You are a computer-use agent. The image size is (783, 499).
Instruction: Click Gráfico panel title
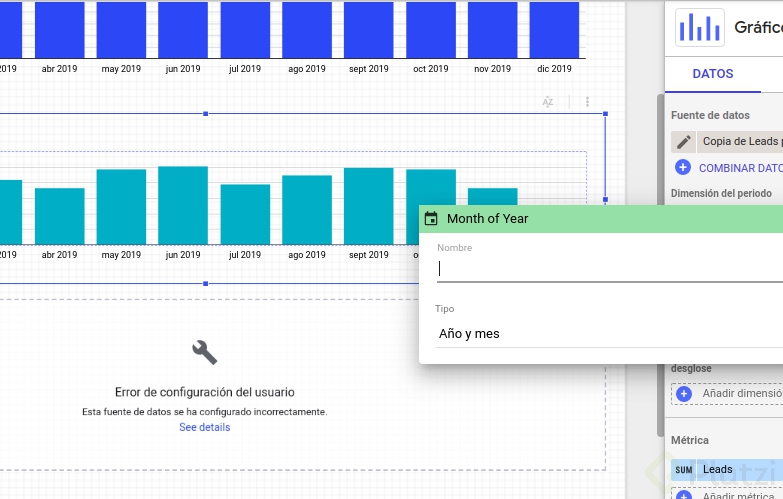(758, 27)
